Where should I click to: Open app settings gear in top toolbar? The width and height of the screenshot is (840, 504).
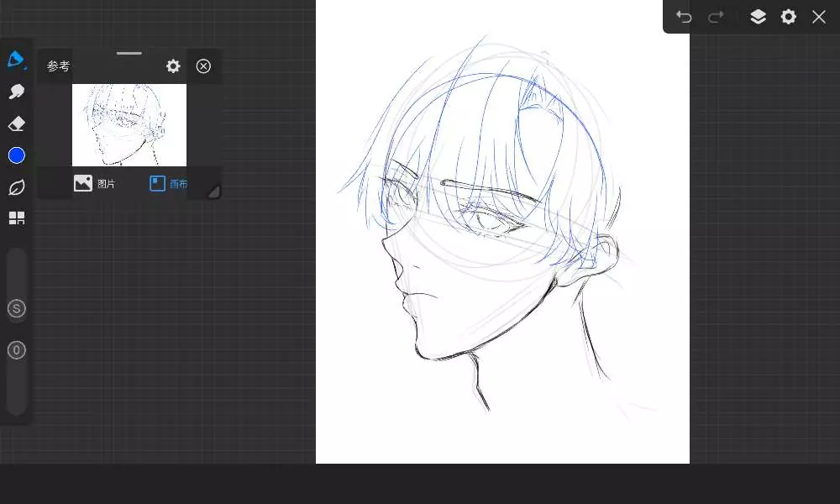point(788,17)
